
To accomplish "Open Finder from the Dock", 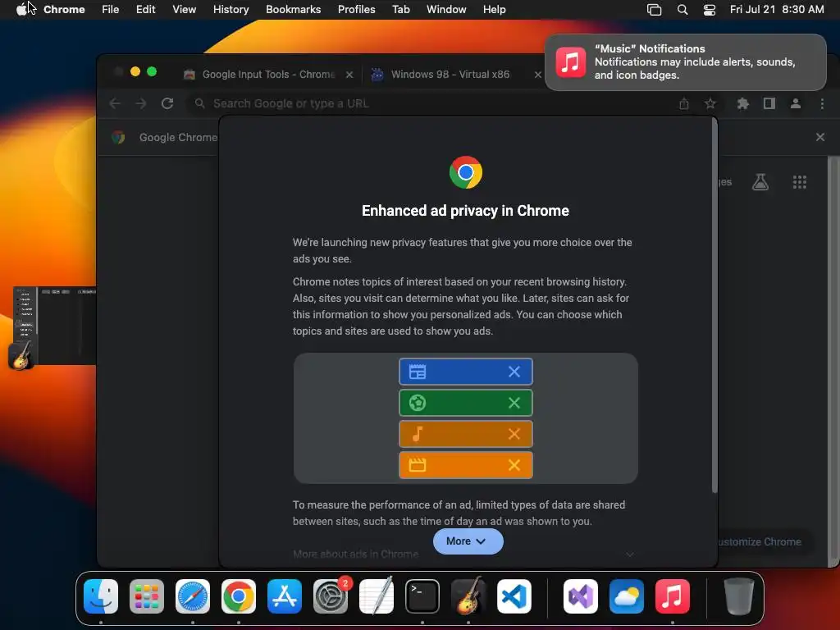I will click(101, 596).
